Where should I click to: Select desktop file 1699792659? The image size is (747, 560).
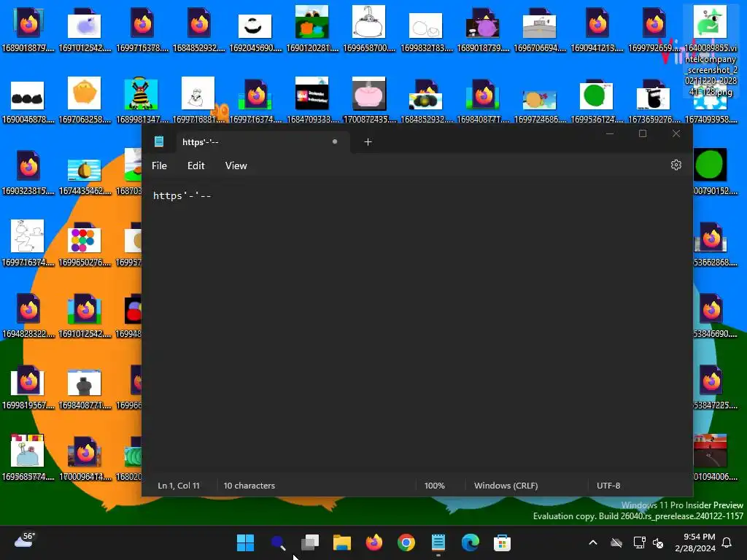tap(654, 29)
